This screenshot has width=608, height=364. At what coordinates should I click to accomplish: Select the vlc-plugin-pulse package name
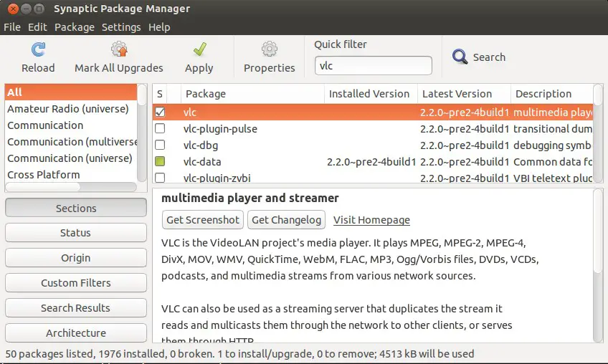coord(220,129)
